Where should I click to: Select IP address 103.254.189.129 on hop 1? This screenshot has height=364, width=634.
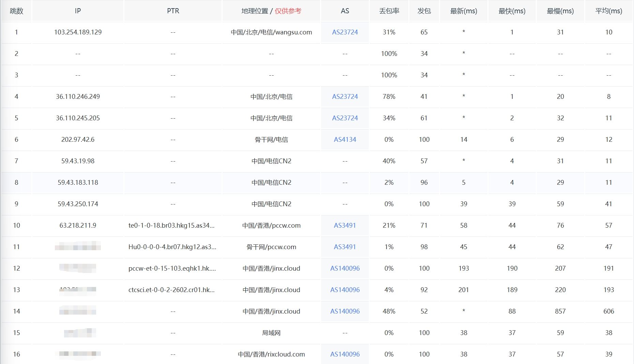[x=77, y=32]
